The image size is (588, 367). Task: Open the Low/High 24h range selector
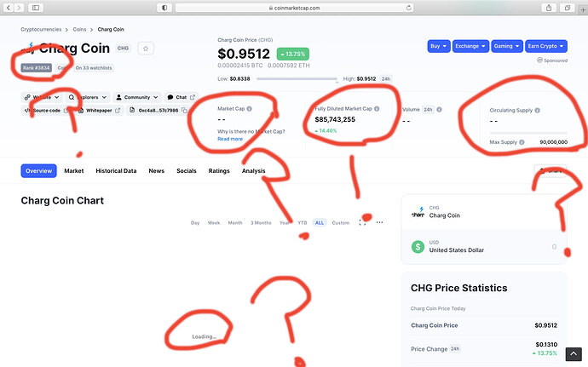(385, 78)
